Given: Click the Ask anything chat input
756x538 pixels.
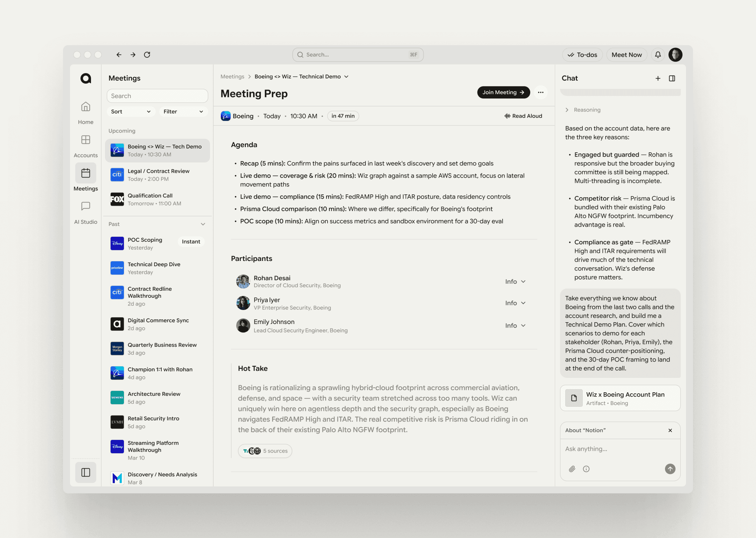Looking at the screenshot, I should [620, 449].
